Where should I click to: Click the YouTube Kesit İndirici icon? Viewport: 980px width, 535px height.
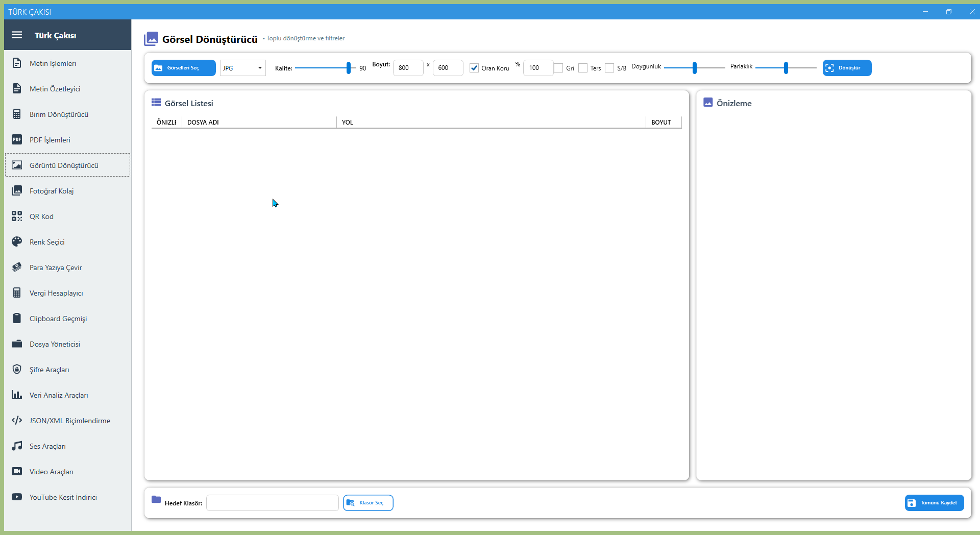point(17,497)
